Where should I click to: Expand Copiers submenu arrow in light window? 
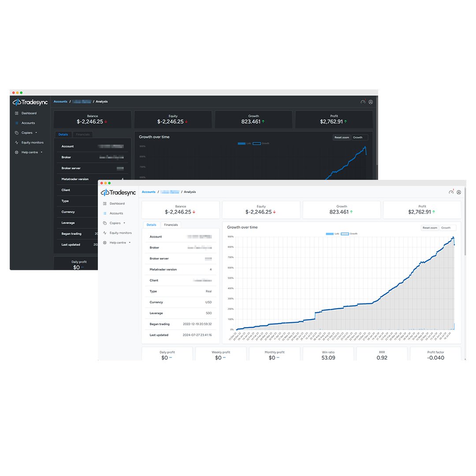(124, 223)
